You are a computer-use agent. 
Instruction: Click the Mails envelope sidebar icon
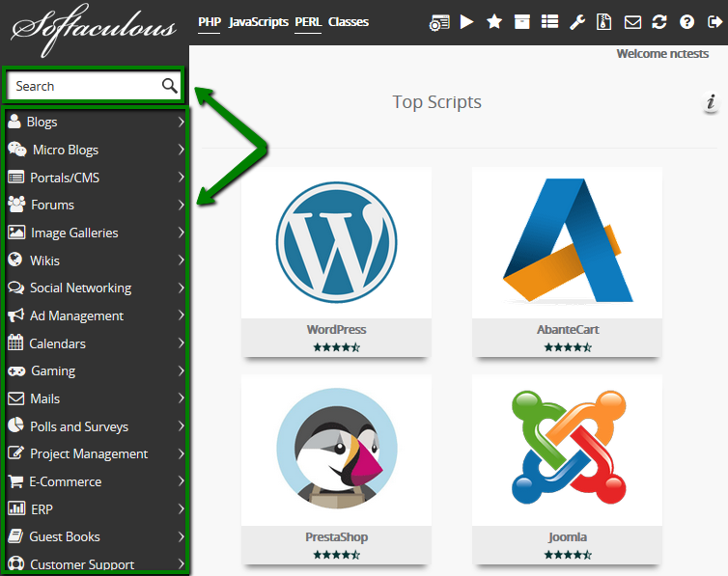(x=15, y=398)
